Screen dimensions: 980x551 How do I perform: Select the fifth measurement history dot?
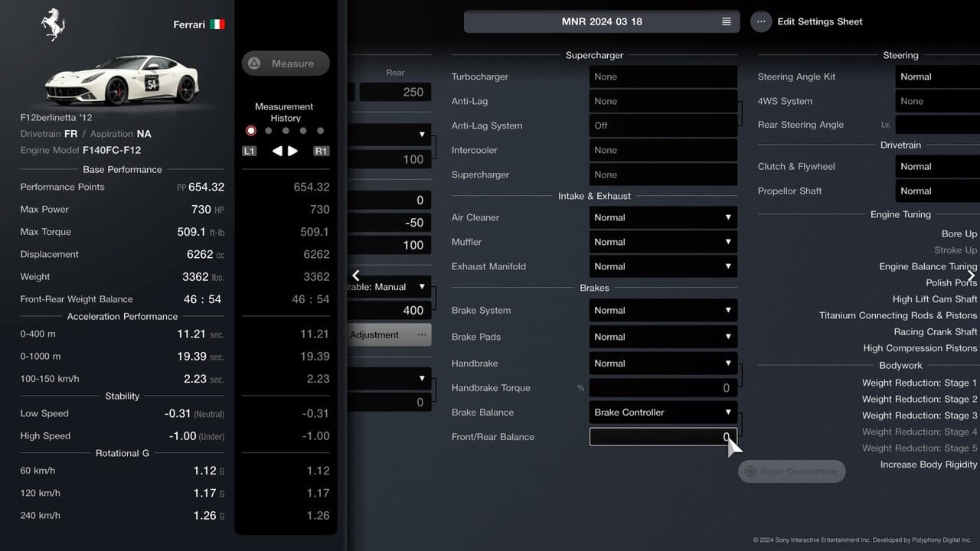(320, 131)
